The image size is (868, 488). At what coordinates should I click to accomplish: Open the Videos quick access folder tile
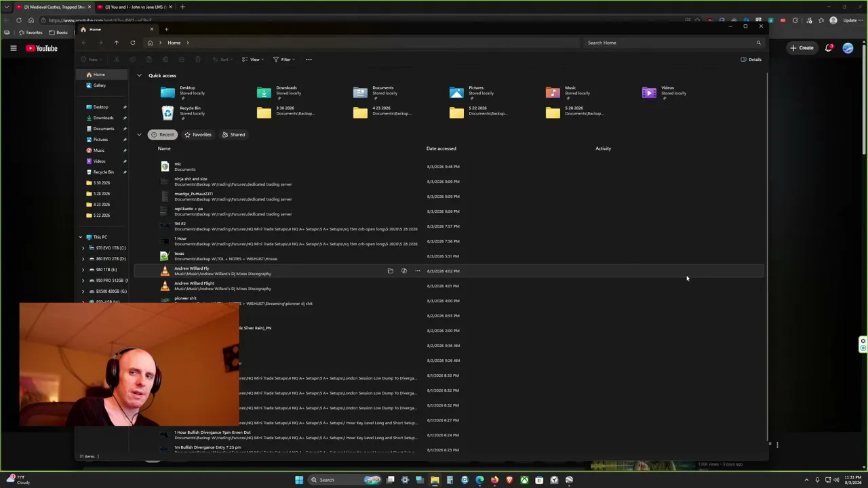(665, 93)
